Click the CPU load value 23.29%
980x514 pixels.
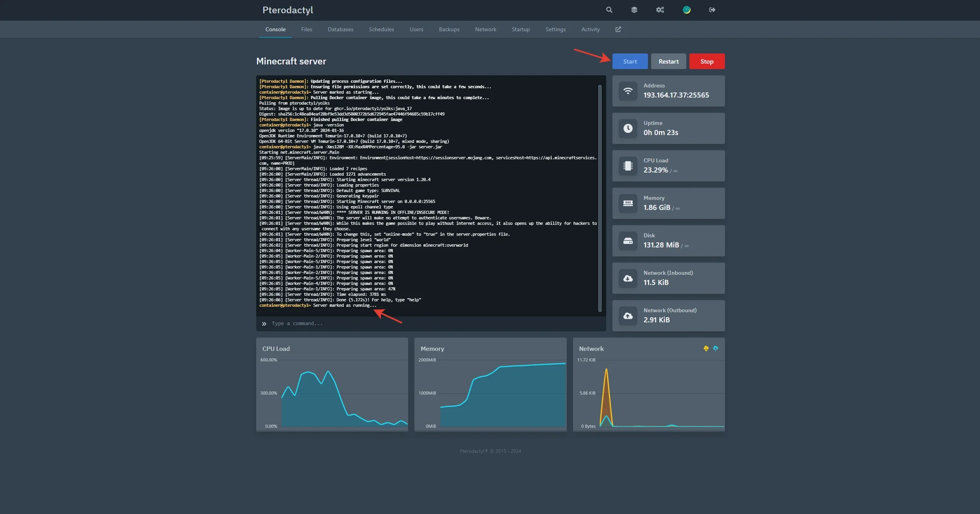point(656,170)
